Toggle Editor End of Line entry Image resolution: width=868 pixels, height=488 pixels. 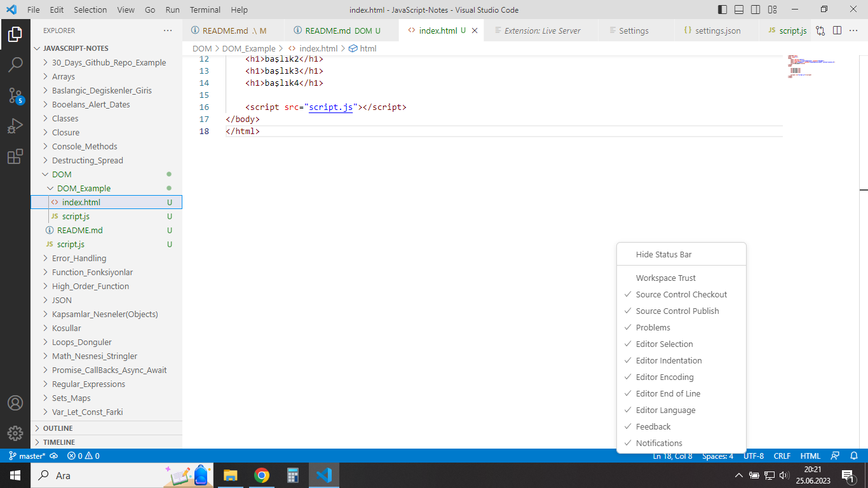tap(681, 393)
